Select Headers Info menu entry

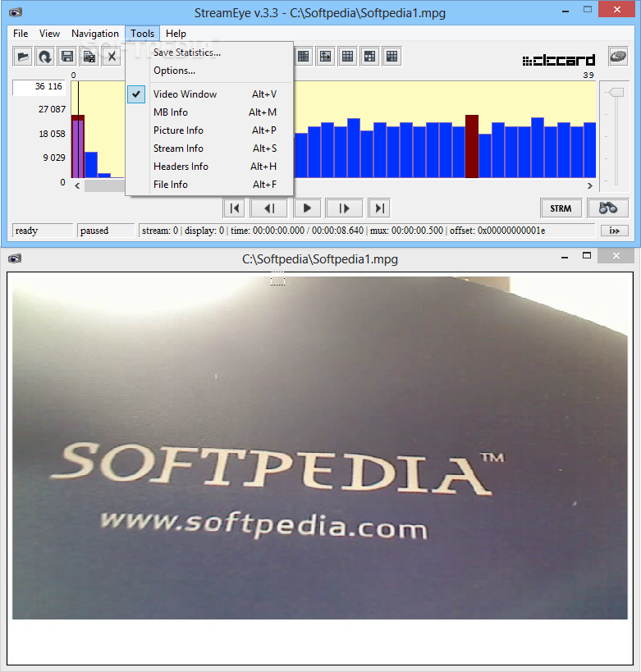click(x=209, y=167)
